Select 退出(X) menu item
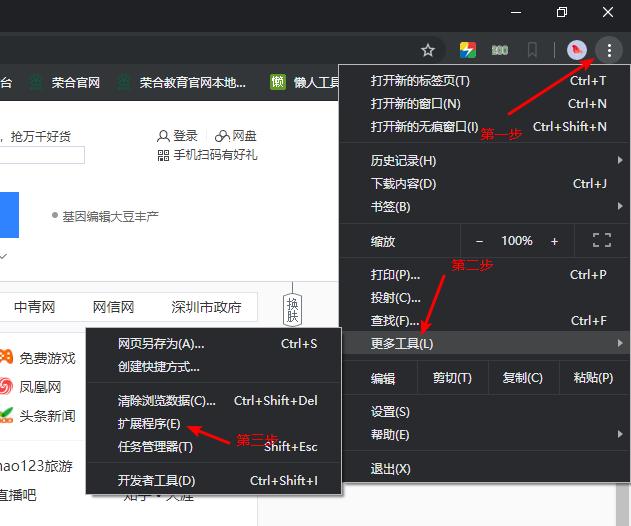Screen dimensions: 631x526 click(485, 469)
